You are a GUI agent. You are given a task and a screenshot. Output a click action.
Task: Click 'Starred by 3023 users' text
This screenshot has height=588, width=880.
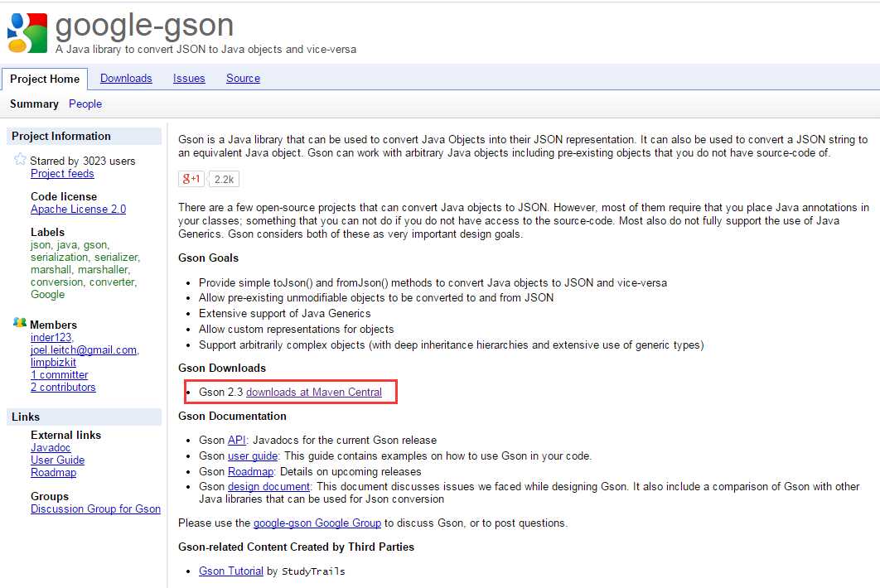pos(83,161)
